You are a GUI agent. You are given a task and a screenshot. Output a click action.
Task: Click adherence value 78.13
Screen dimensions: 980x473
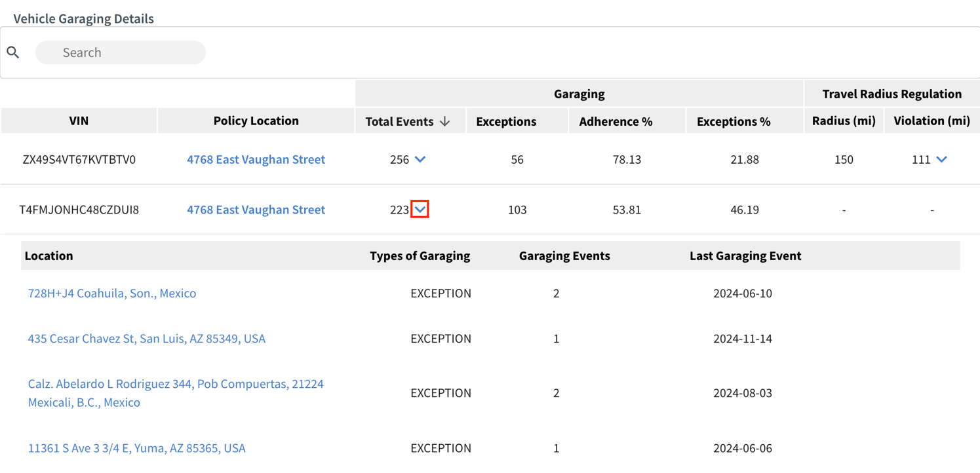click(627, 159)
